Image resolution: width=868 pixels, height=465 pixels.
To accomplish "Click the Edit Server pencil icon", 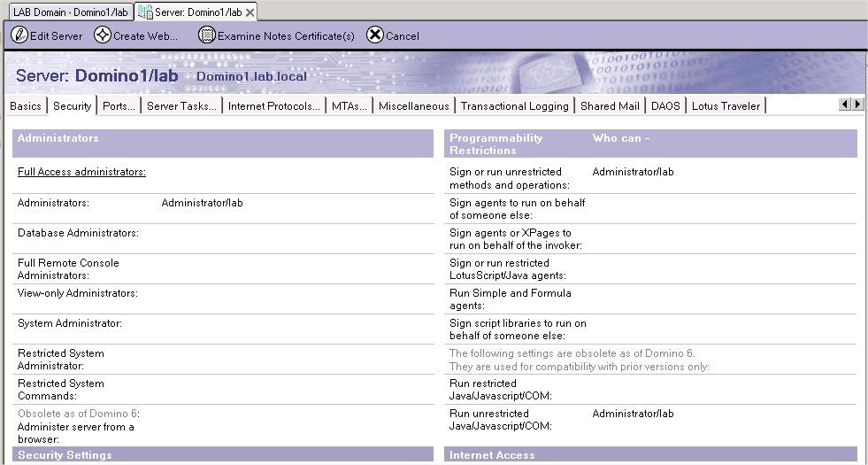I will coord(19,35).
